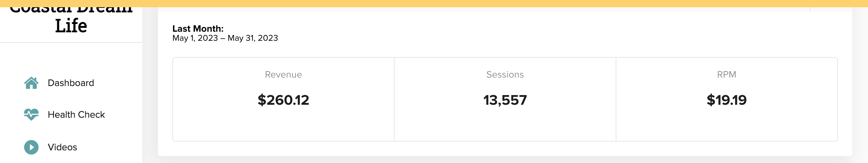
Task: Select the RPM label
Action: click(726, 75)
